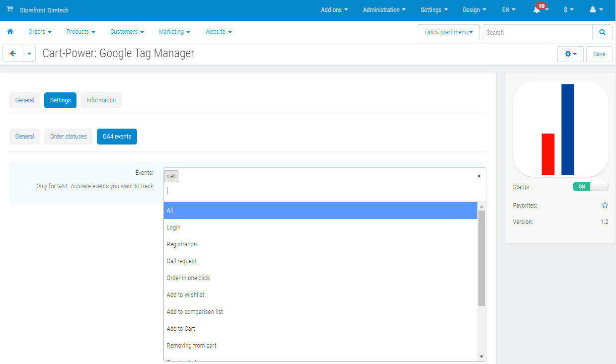Click the home icon in navigation bar
The width and height of the screenshot is (616, 364).
pos(10,32)
